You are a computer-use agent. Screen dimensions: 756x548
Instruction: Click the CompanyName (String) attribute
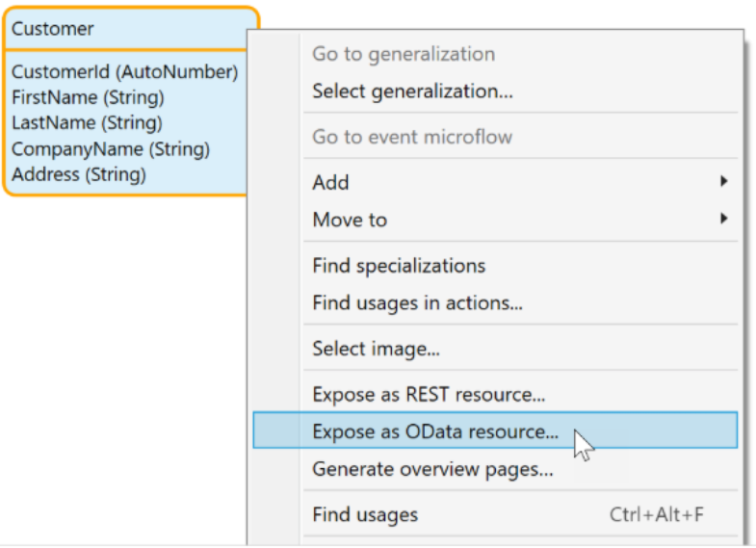click(111, 149)
